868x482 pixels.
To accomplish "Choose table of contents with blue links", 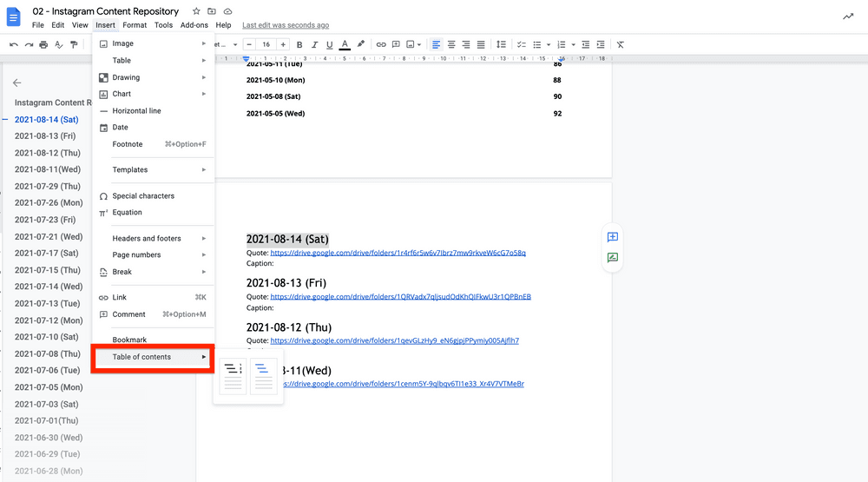I will 264,376.
